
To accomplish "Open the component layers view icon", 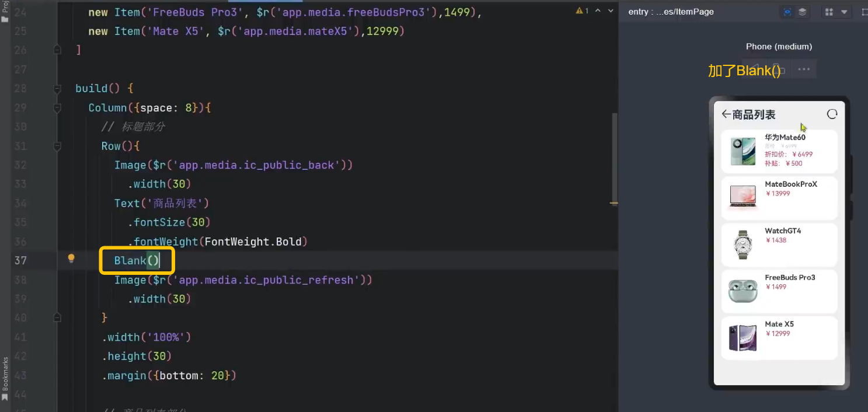I will (803, 12).
